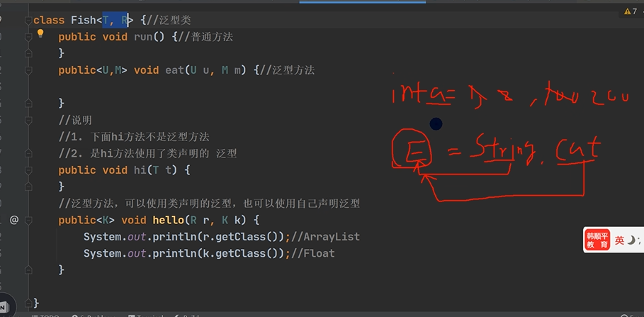This screenshot has width=644, height=317.
Task: Collapse the class Fish code block
Action: (x=28, y=20)
